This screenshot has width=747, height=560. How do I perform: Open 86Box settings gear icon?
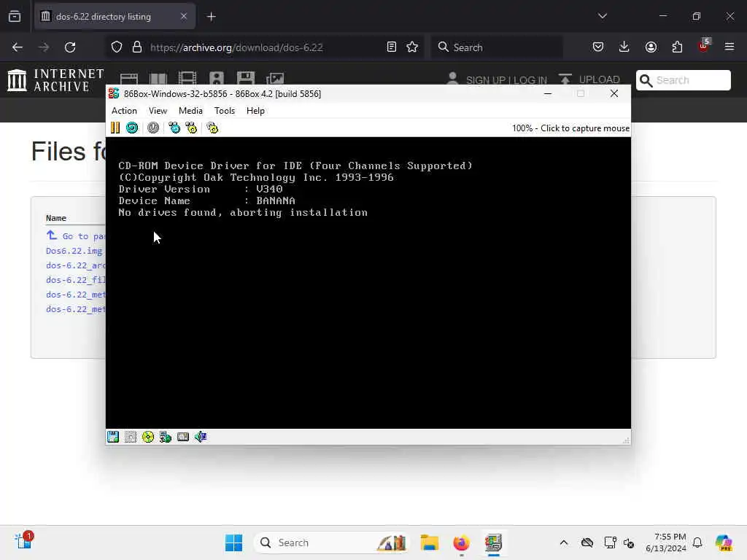(212, 128)
